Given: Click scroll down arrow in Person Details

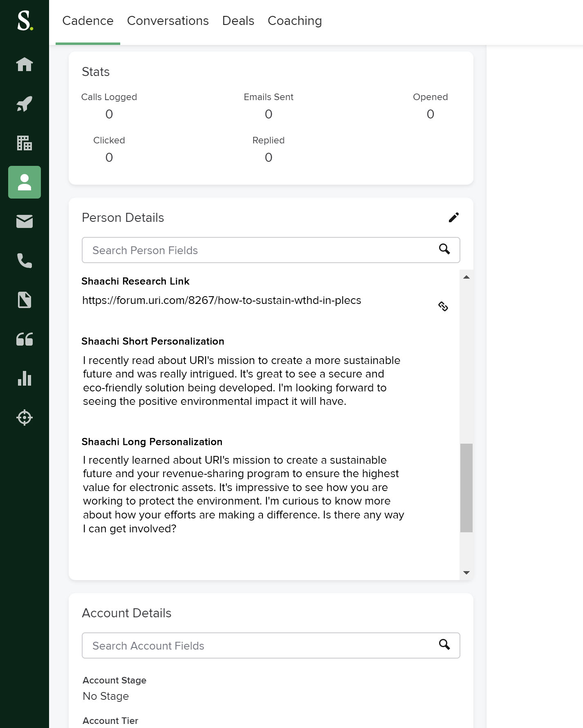Looking at the screenshot, I should pos(466,573).
